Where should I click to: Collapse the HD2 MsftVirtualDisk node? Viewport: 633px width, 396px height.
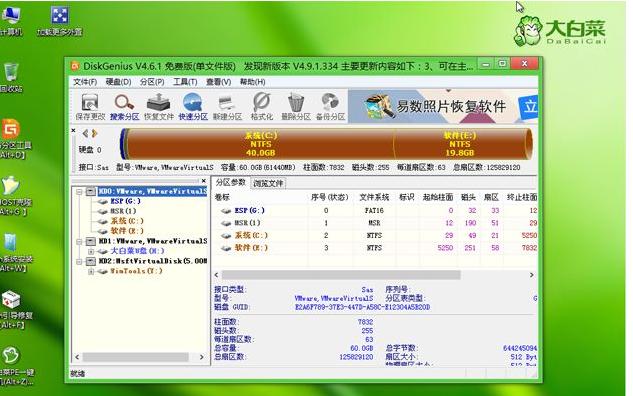80,261
